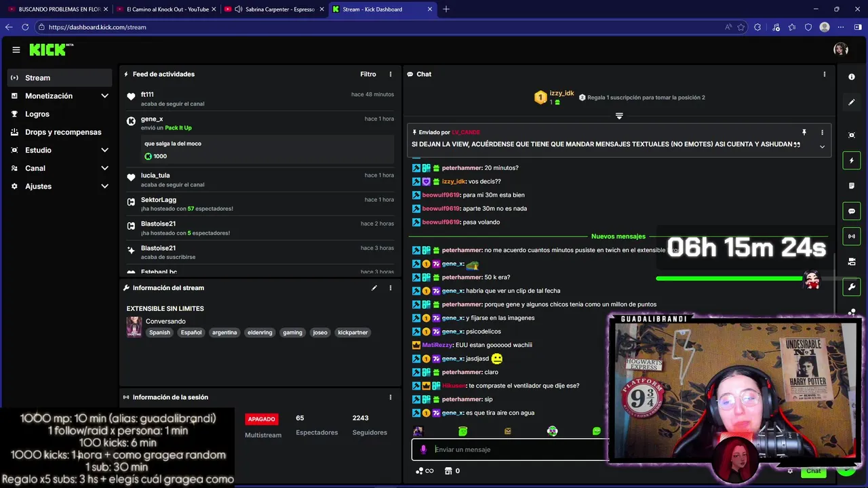This screenshot has width=868, height=488.
Task: Expand Ajustes sidebar section
Action: tap(60, 186)
